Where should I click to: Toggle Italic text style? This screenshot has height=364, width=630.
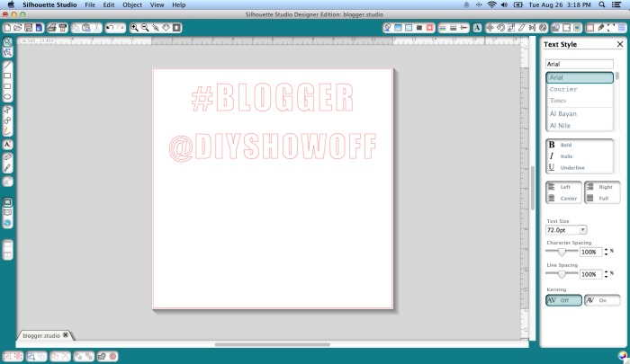point(569,156)
